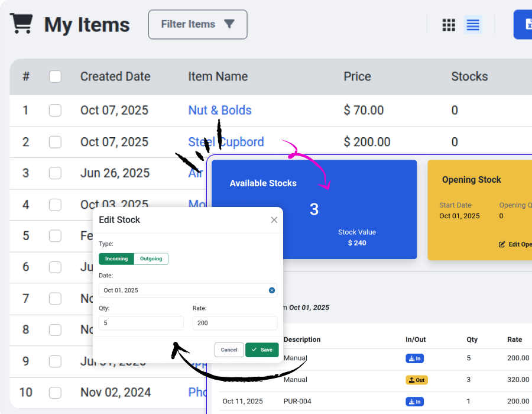Click the Out badge on the Manual entry
The height and width of the screenshot is (414, 532).
click(x=416, y=380)
